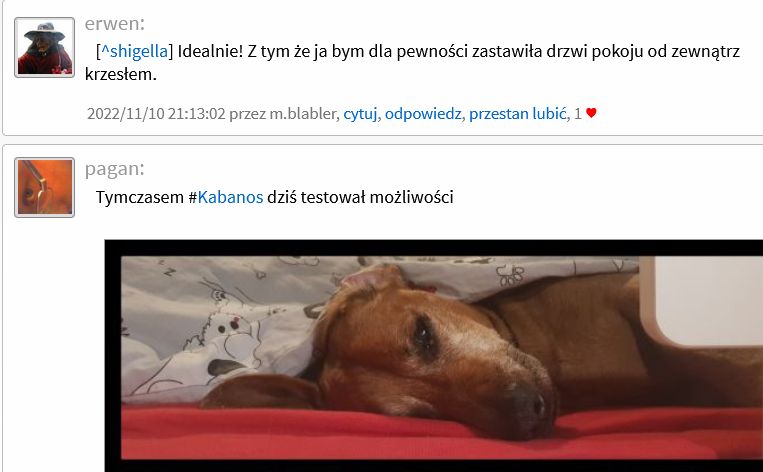Follow the ^shigella mention link
Screen dimensions: 763x472
pyautogui.click(x=134, y=51)
